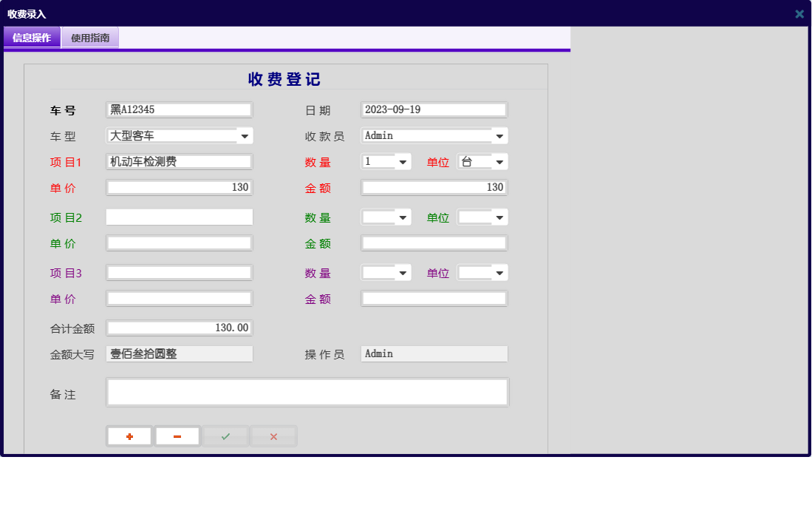Click the red X cancel button

[x=273, y=436]
